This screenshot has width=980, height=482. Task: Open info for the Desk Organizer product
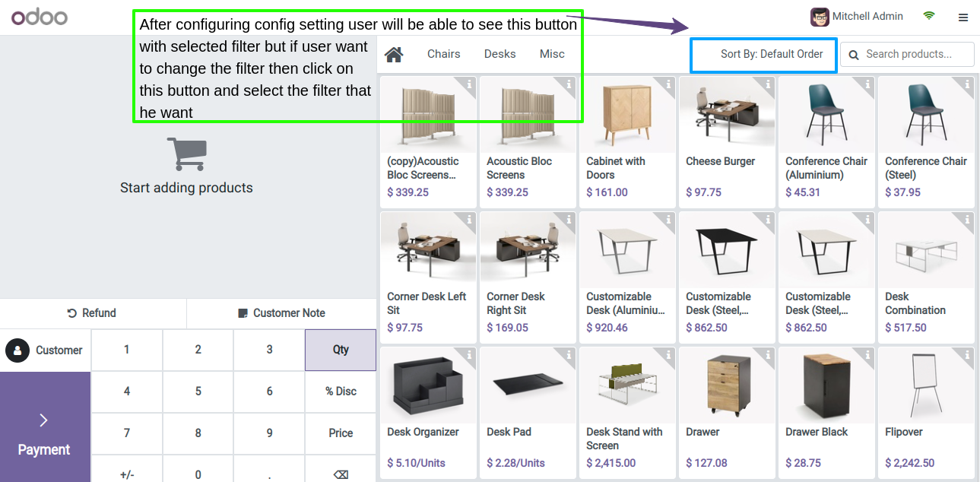tap(469, 355)
